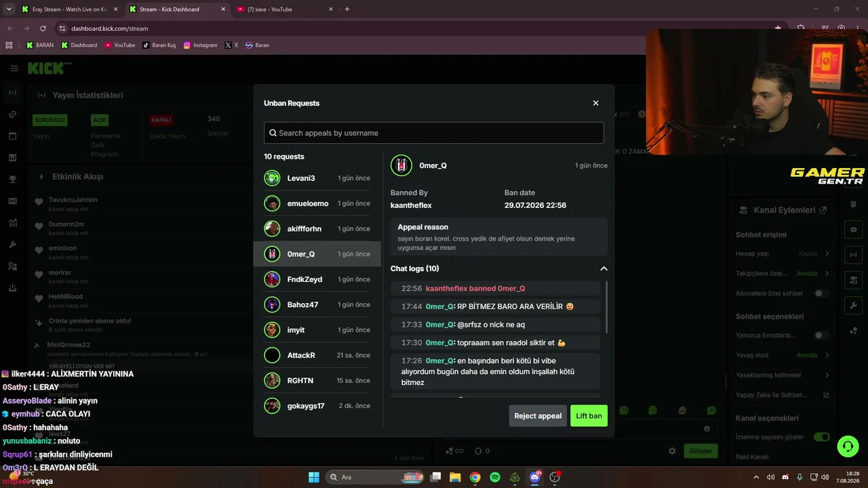This screenshot has height=488, width=868.
Task: Close the Unban Requests dialog
Action: [595, 103]
